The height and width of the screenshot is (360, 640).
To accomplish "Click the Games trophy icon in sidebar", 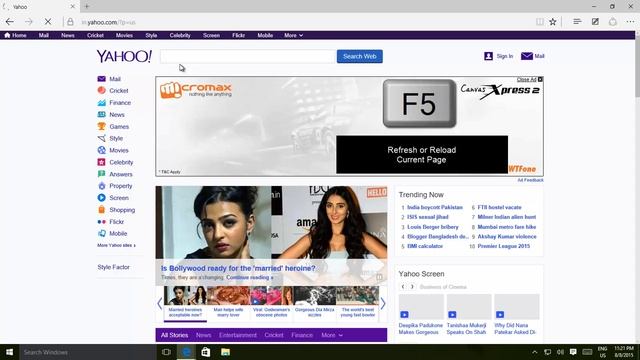I will point(102,126).
